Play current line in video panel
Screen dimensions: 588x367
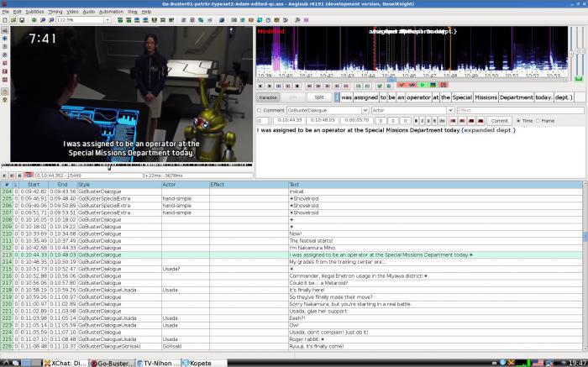12,175
